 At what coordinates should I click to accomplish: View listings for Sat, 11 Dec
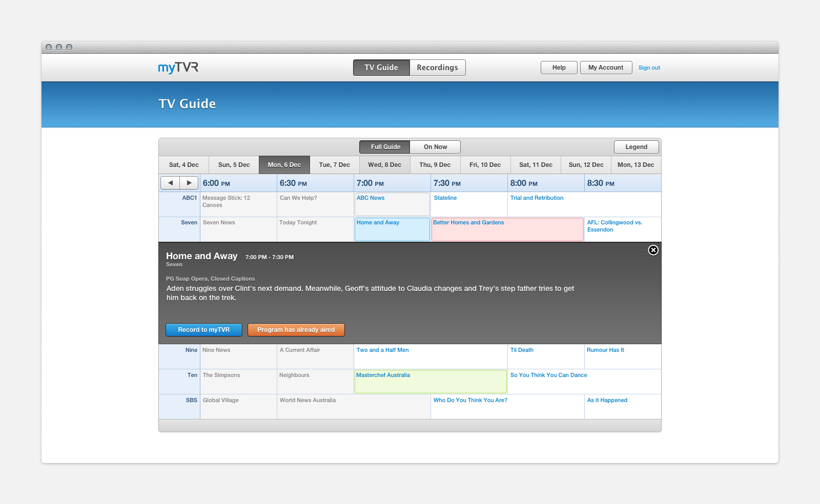[535, 164]
